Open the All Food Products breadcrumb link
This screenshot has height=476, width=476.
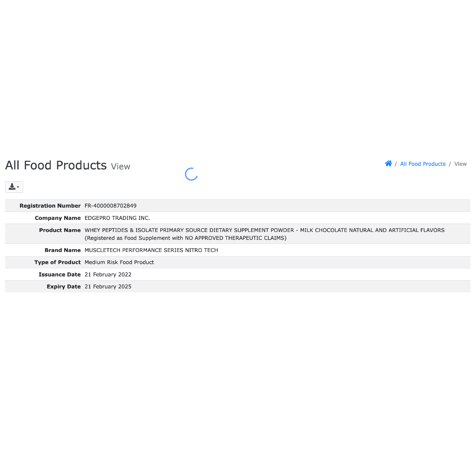(423, 164)
